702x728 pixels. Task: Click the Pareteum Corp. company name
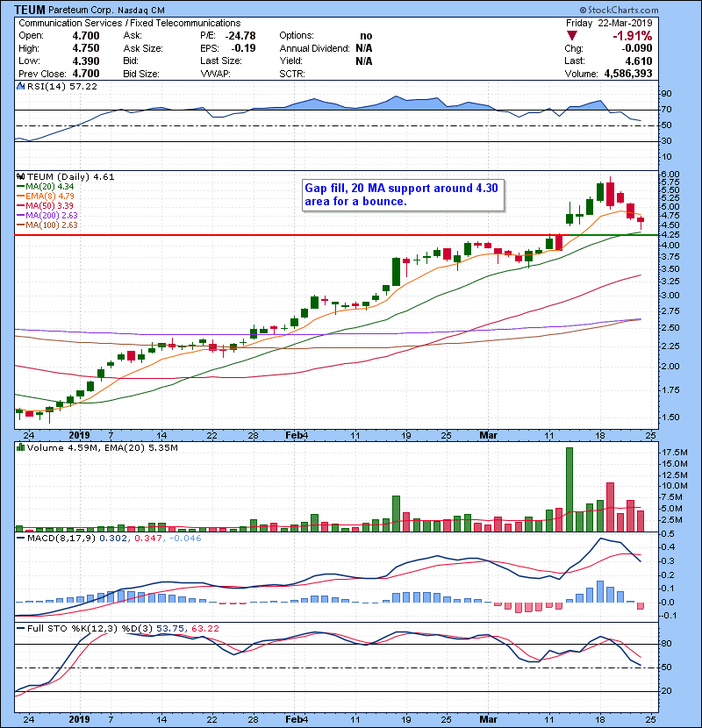tap(81, 11)
